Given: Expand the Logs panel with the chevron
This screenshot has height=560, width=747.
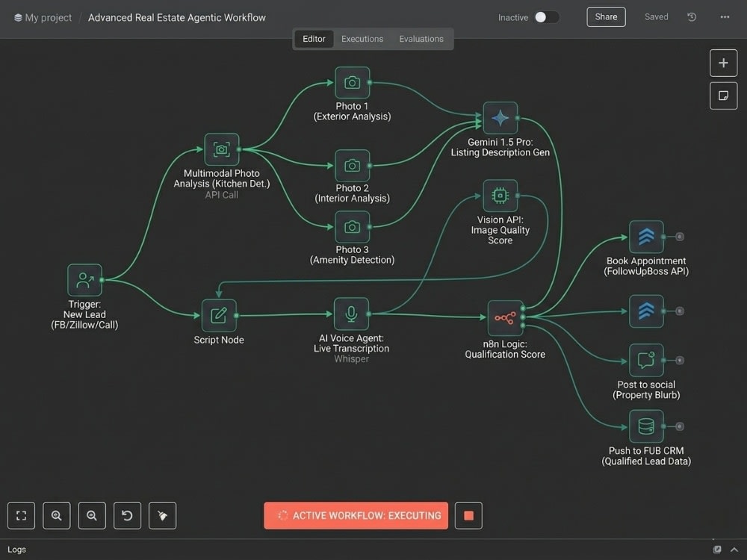Looking at the screenshot, I should 734,550.
